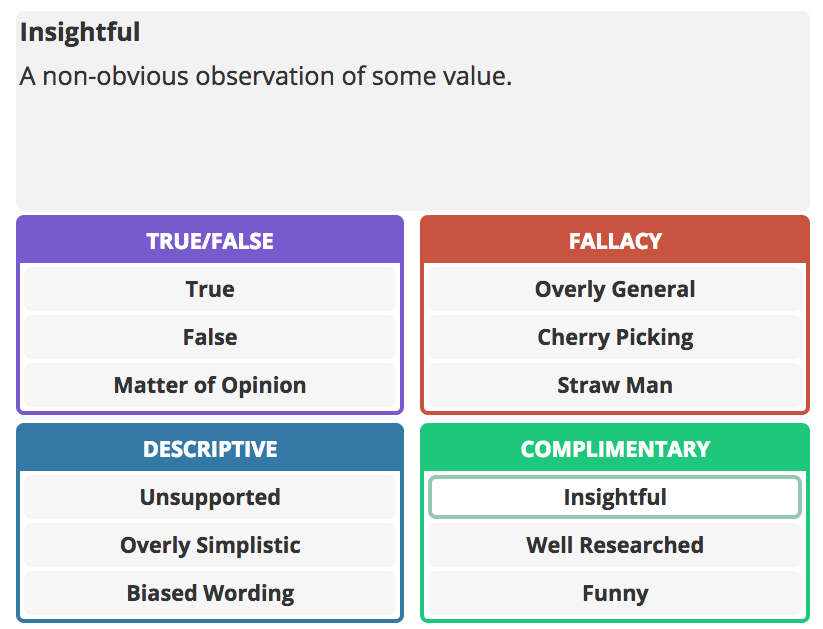
Task: Choose Well Researched compliment
Action: coord(615,545)
